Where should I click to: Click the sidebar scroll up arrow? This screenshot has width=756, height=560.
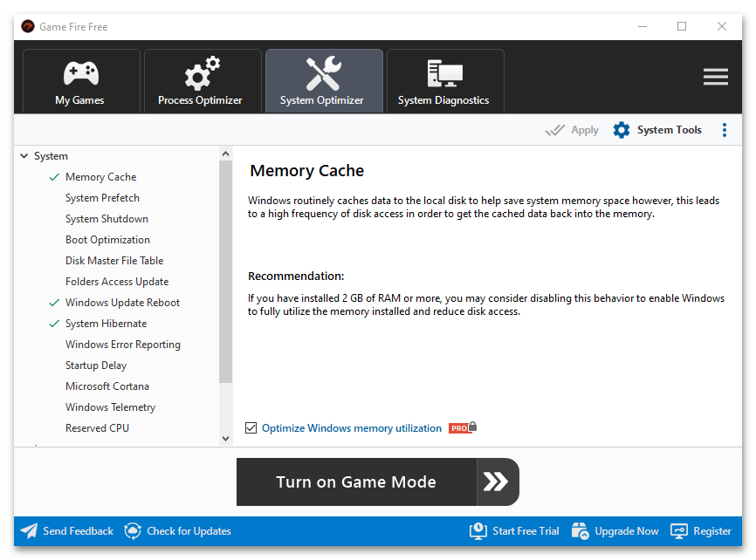[x=226, y=154]
